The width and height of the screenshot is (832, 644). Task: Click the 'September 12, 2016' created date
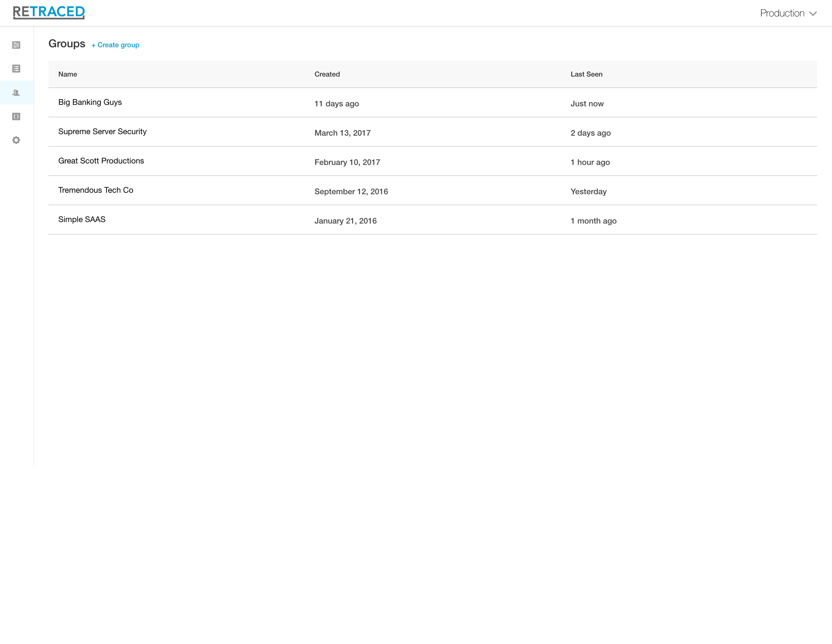coord(351,191)
